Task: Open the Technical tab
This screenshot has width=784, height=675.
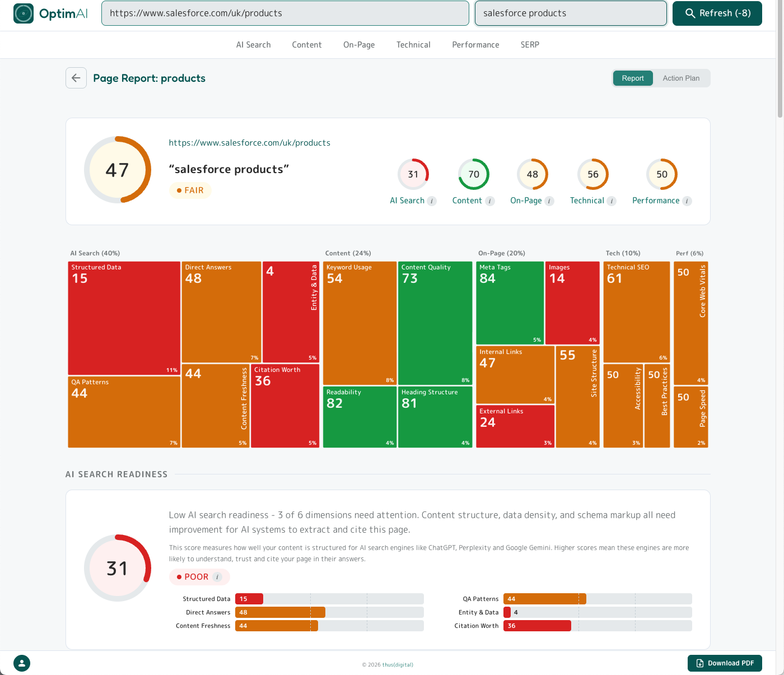Action: tap(413, 45)
